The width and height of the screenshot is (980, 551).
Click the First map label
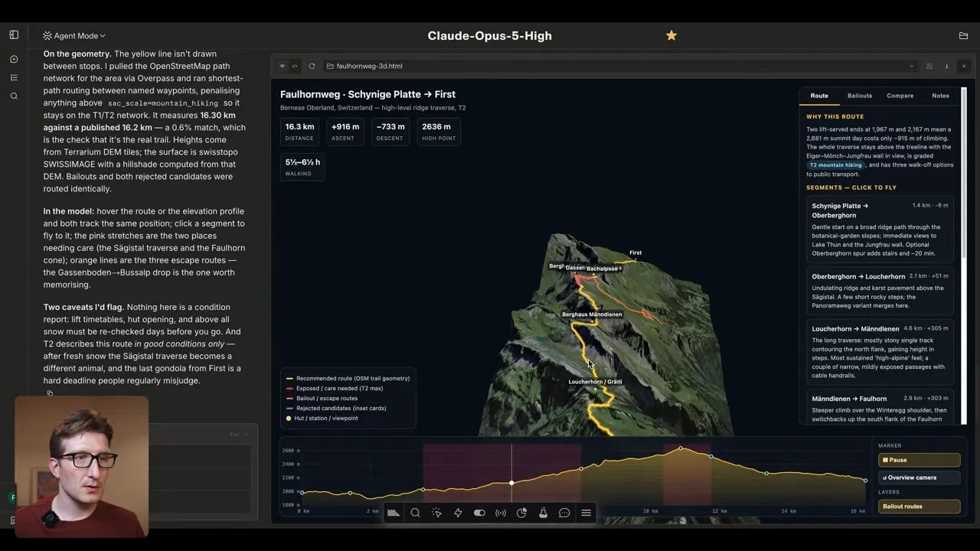[x=635, y=253]
